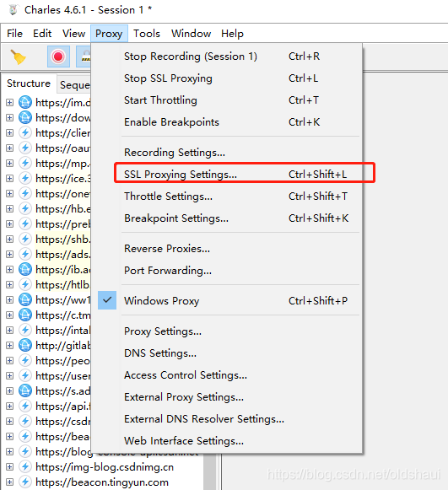The width and height of the screenshot is (448, 490).
Task: Open Reverse Proxies...
Action: 227,249
